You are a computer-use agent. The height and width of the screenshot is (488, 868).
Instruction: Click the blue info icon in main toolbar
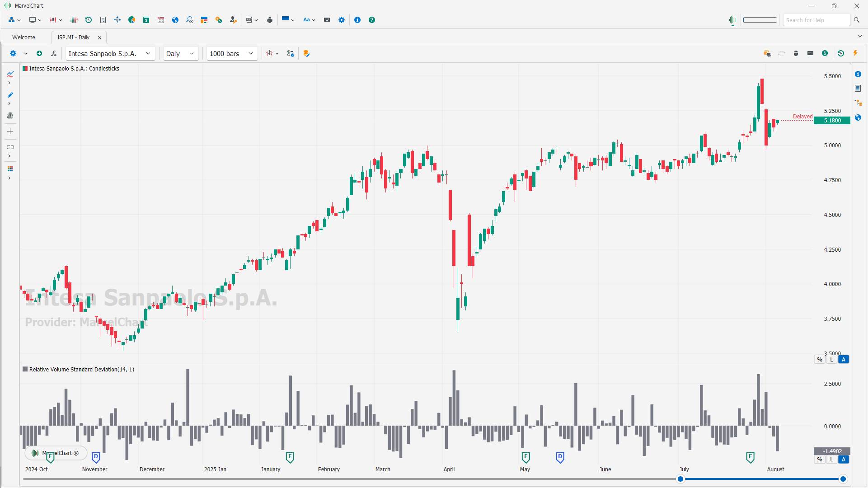coord(357,20)
